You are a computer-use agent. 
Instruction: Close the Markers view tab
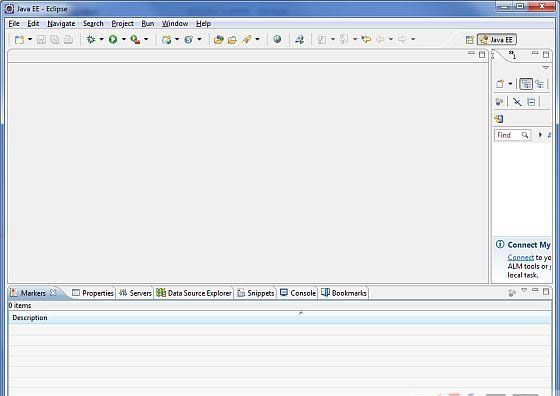point(53,293)
